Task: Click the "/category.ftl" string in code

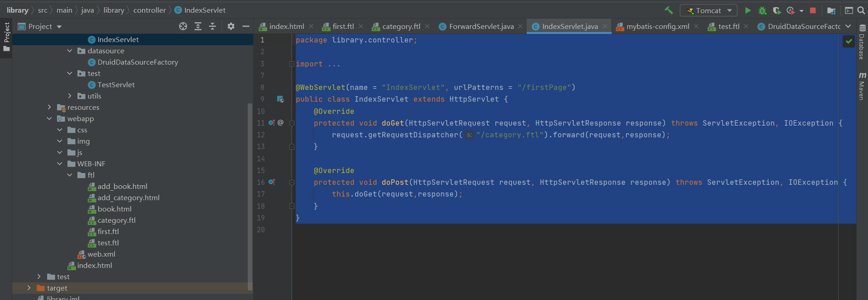Action: [x=510, y=135]
